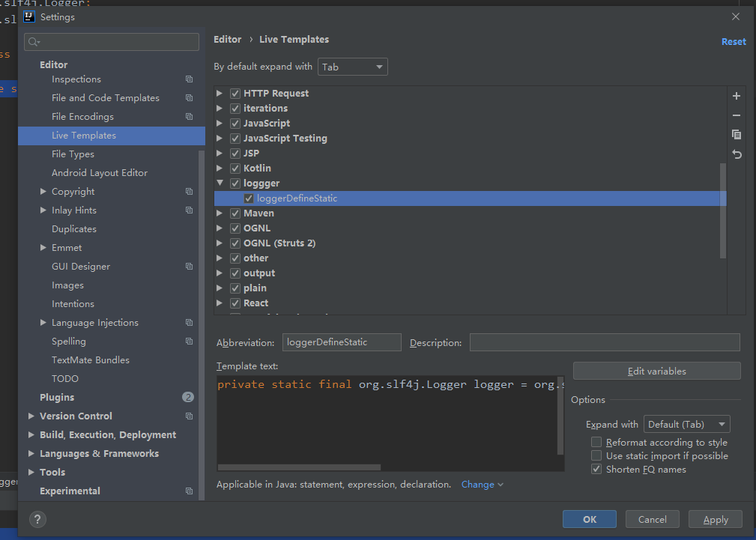
Task: Disable Shorten FQ names option
Action: point(596,469)
